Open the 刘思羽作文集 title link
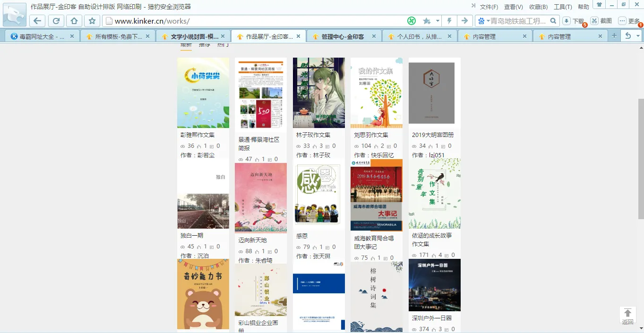Screen dimensions: 644x333 [371, 135]
